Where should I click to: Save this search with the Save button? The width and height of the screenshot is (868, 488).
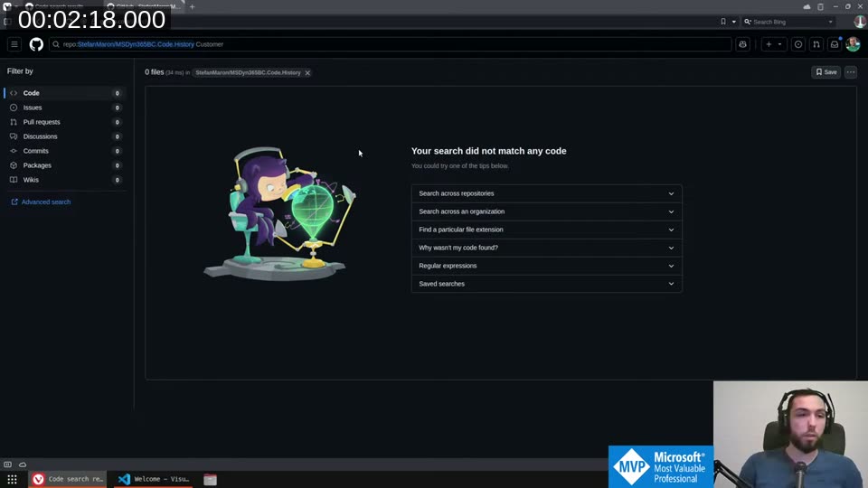point(826,72)
